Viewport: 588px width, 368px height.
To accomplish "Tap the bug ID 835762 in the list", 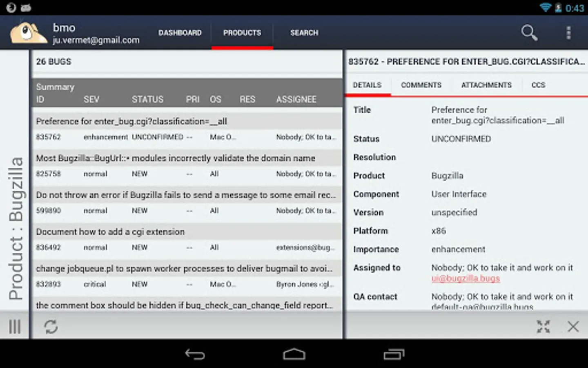I will [x=48, y=137].
